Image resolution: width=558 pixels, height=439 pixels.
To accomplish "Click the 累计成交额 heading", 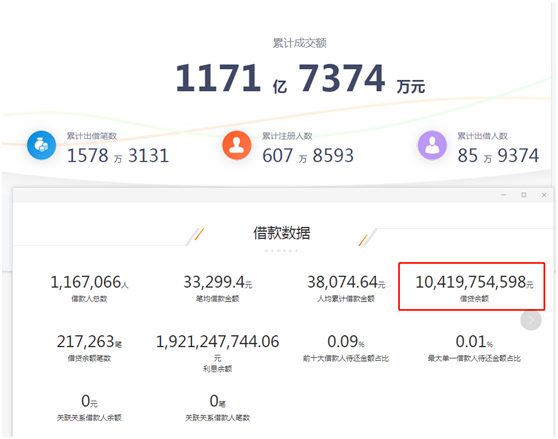I will (x=300, y=43).
